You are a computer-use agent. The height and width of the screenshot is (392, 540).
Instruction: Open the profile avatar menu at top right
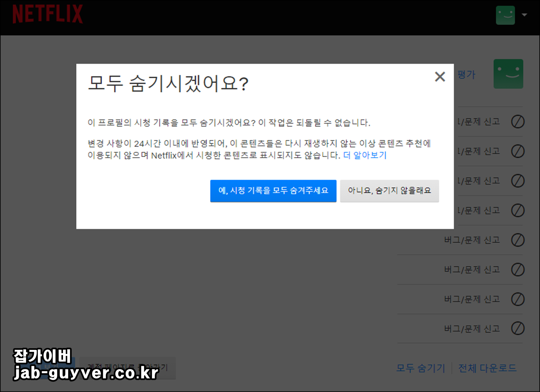pos(506,14)
